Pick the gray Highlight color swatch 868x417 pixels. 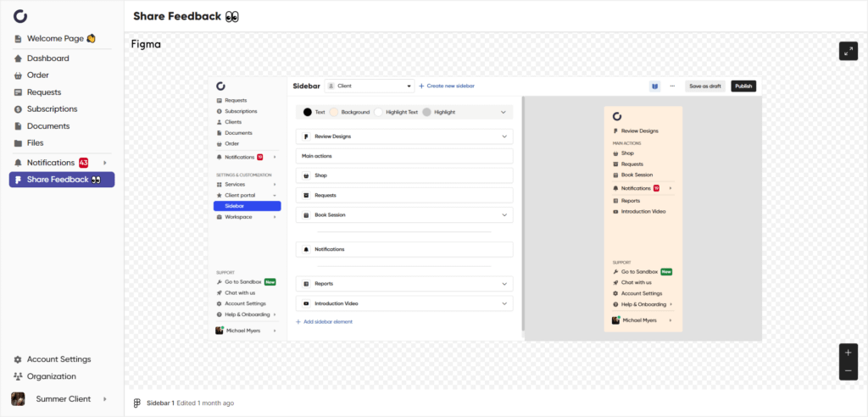[427, 112]
